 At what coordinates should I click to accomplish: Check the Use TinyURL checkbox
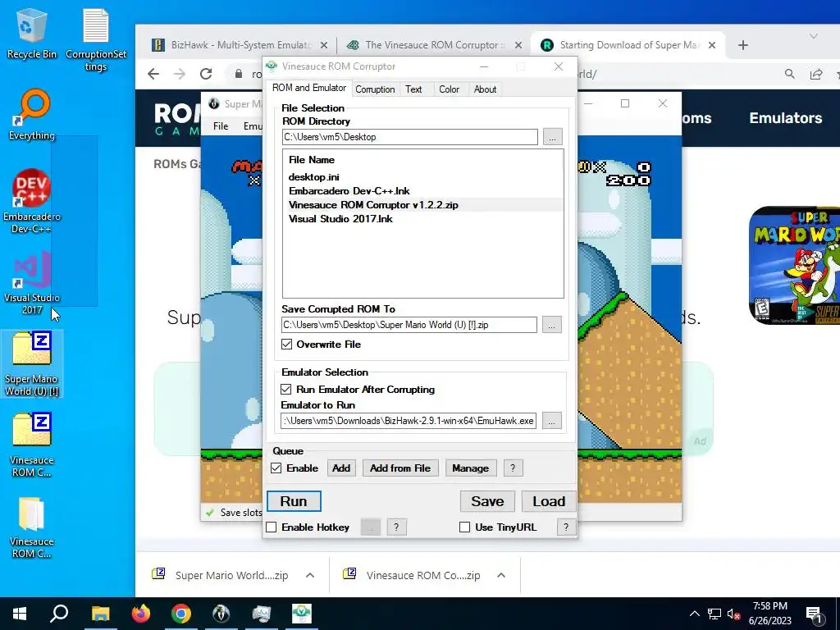coord(464,527)
